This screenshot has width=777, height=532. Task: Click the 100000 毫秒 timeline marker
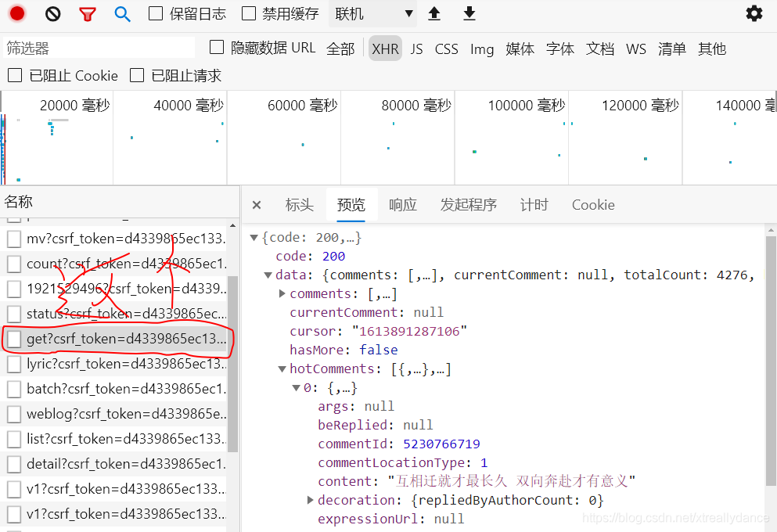[x=527, y=106]
